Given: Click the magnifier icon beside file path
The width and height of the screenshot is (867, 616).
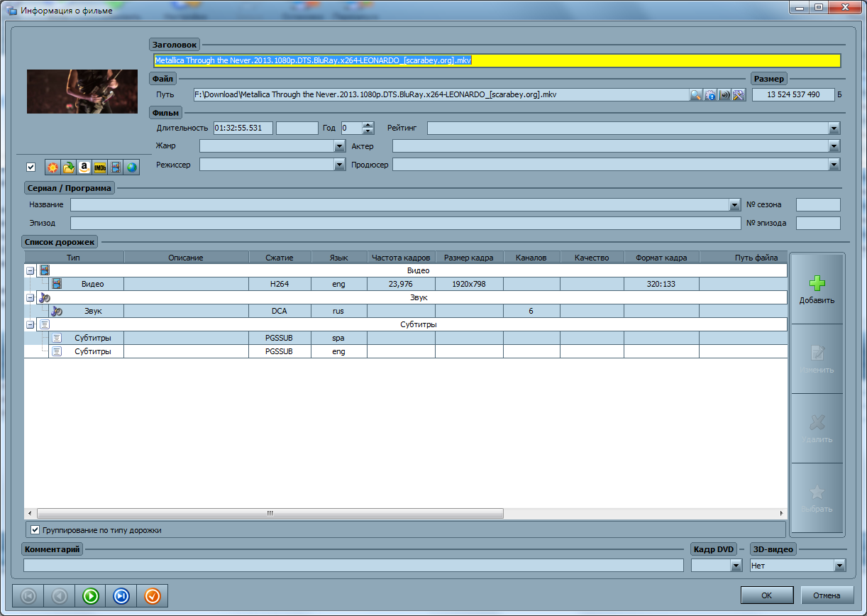Looking at the screenshot, I should pyautogui.click(x=696, y=95).
